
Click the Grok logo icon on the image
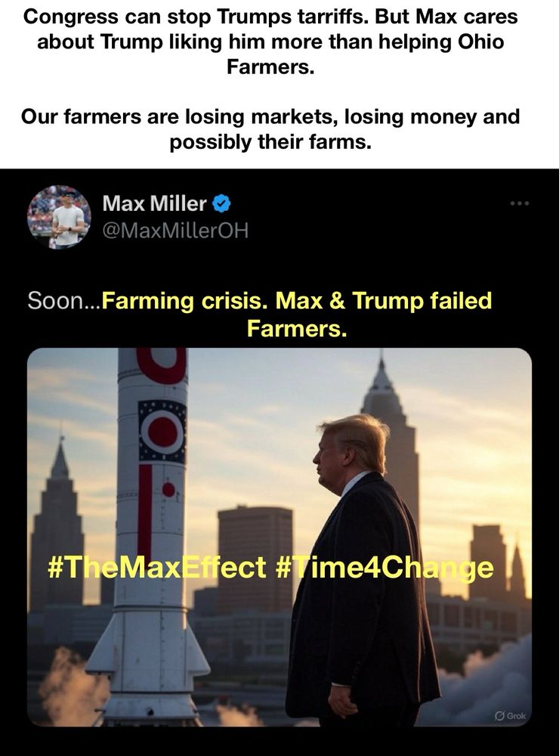(500, 716)
